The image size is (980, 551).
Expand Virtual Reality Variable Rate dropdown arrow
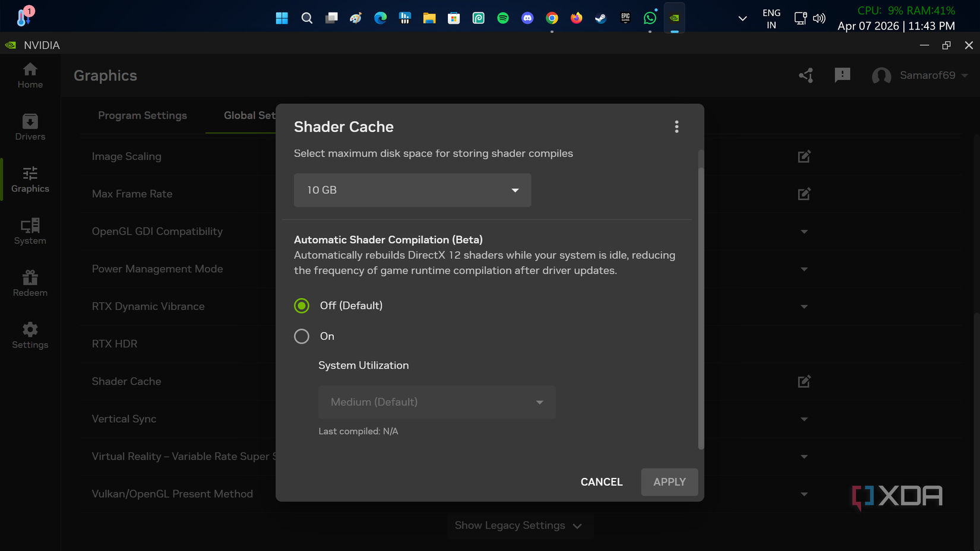[x=804, y=457]
